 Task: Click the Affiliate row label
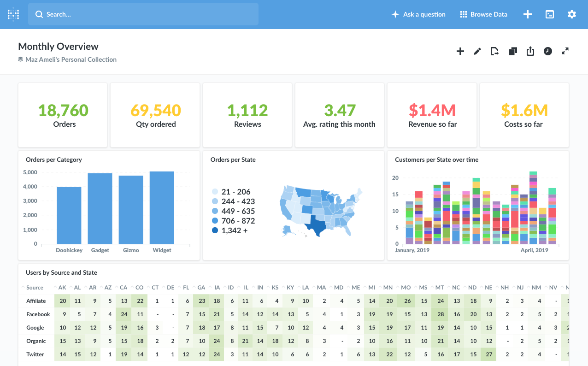pyautogui.click(x=36, y=301)
